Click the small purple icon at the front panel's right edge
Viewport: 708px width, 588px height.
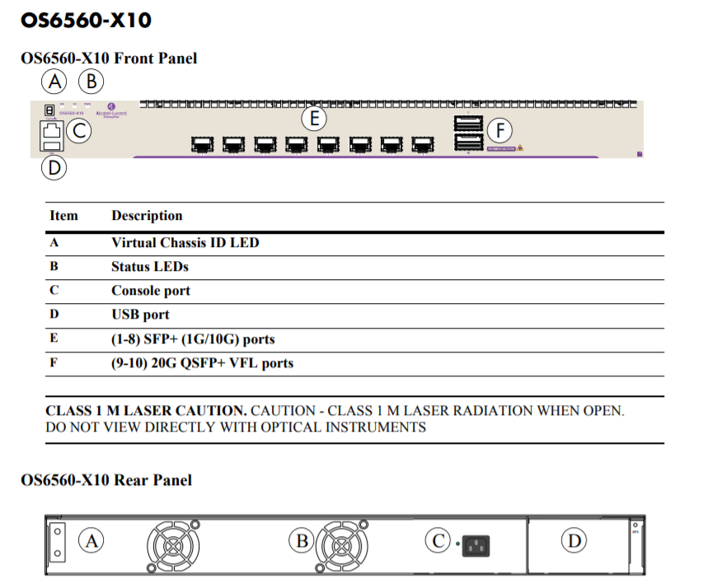coord(640,154)
